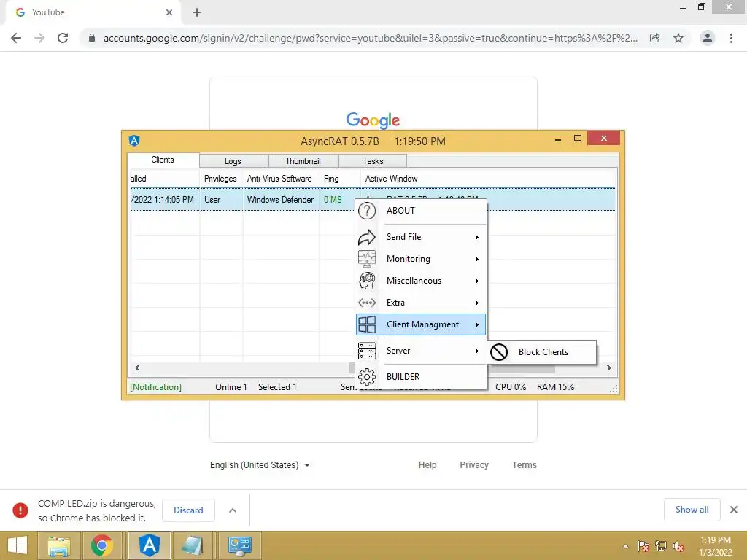Open File Explorer from taskbar

pyautogui.click(x=58, y=545)
